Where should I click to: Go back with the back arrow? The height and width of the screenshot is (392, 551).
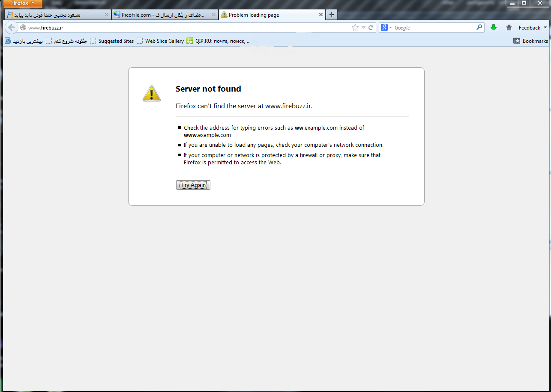tap(12, 27)
